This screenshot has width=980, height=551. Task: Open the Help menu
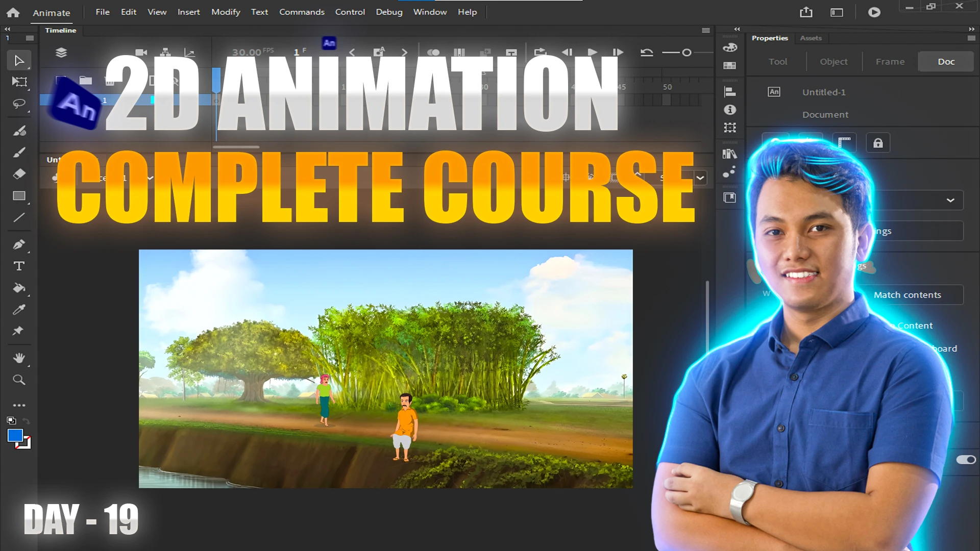[467, 12]
